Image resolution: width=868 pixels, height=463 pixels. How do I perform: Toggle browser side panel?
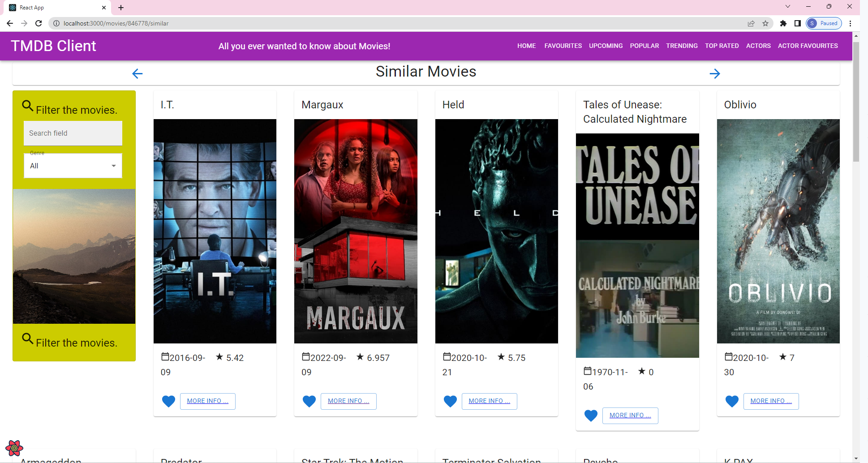pos(797,23)
